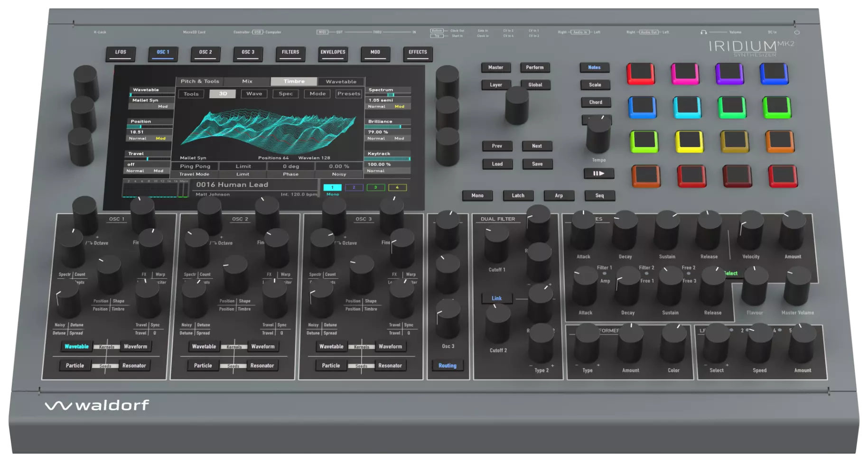Screen dimensions: 868x462
Task: Enable the Seq button
Action: click(x=600, y=195)
